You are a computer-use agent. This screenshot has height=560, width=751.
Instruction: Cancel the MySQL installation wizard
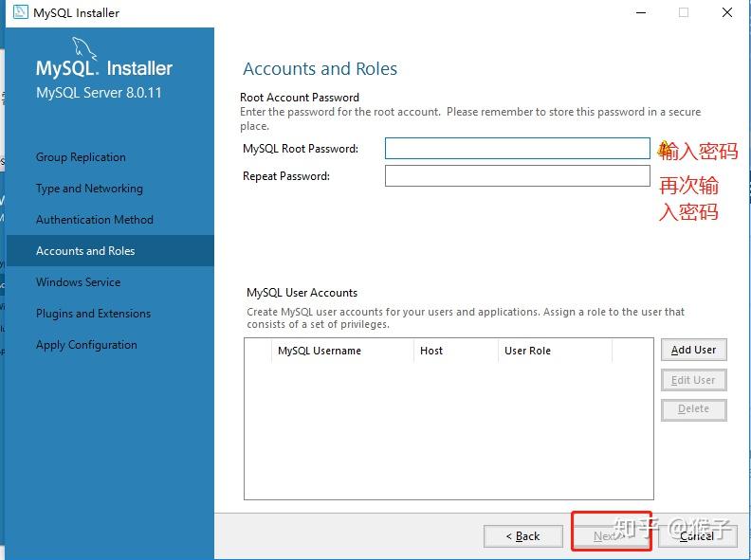[696, 536]
